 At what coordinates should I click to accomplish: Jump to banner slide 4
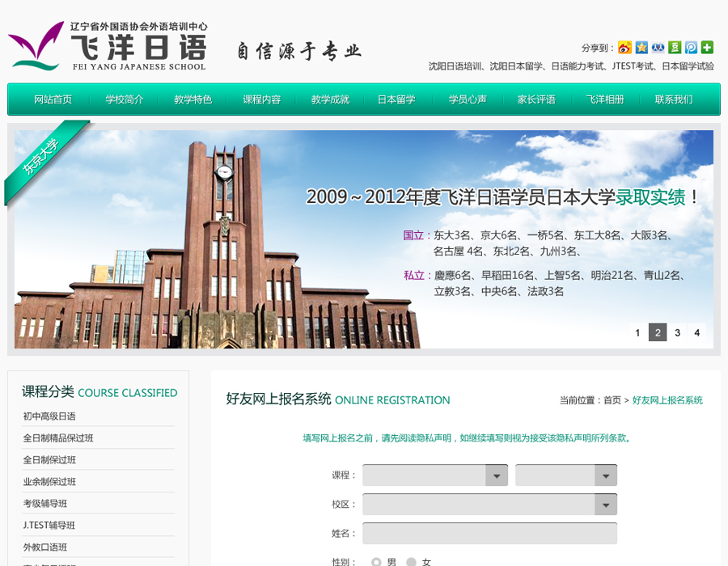pyautogui.click(x=696, y=332)
